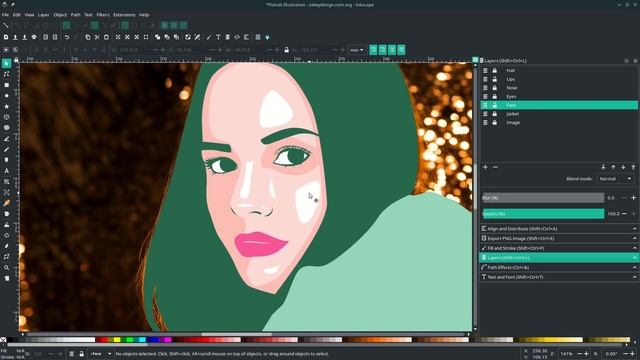This screenshot has width=640, height=360.
Task: Select the Pencil freehand tool
Action: 6,139
